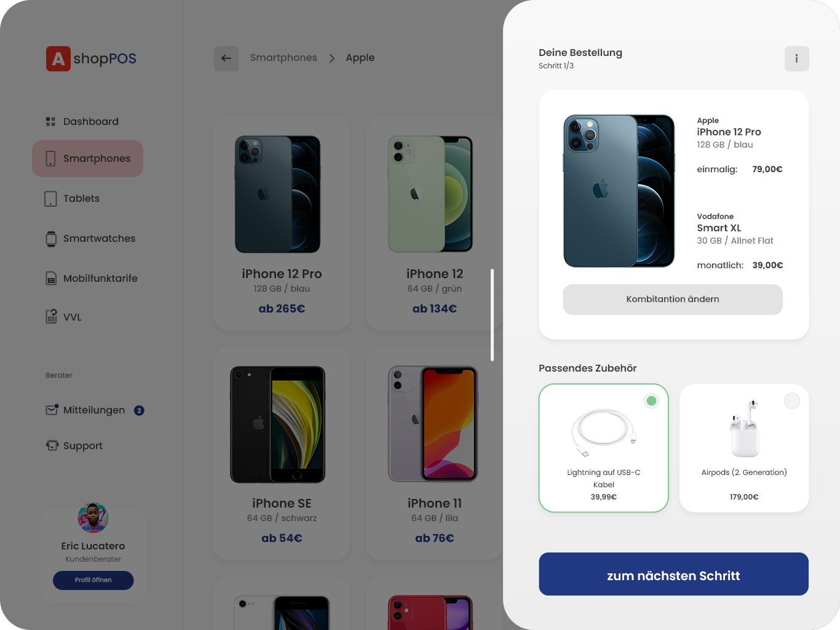
Task: Click the Profil öffnen button
Action: click(93, 580)
